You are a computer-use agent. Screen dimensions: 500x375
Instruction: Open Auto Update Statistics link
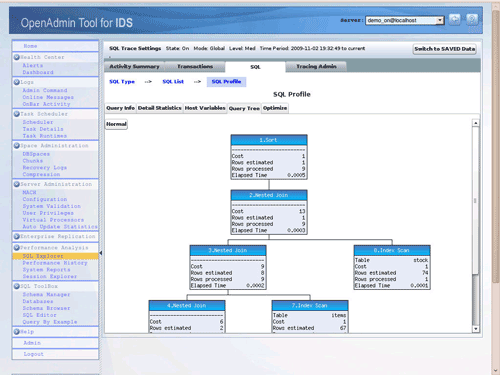tap(60, 227)
